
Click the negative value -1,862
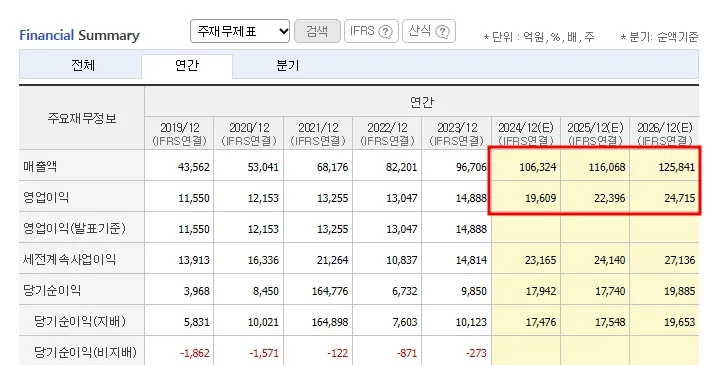[195, 353]
